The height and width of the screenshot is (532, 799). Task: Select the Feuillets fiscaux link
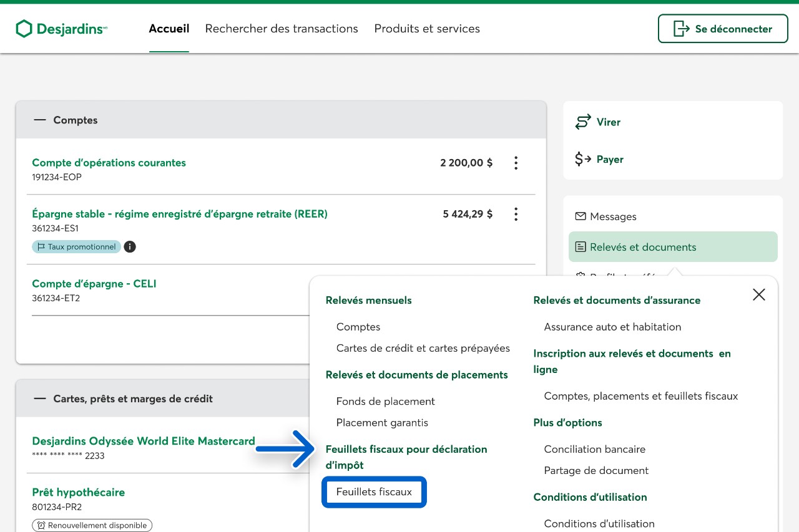374,491
